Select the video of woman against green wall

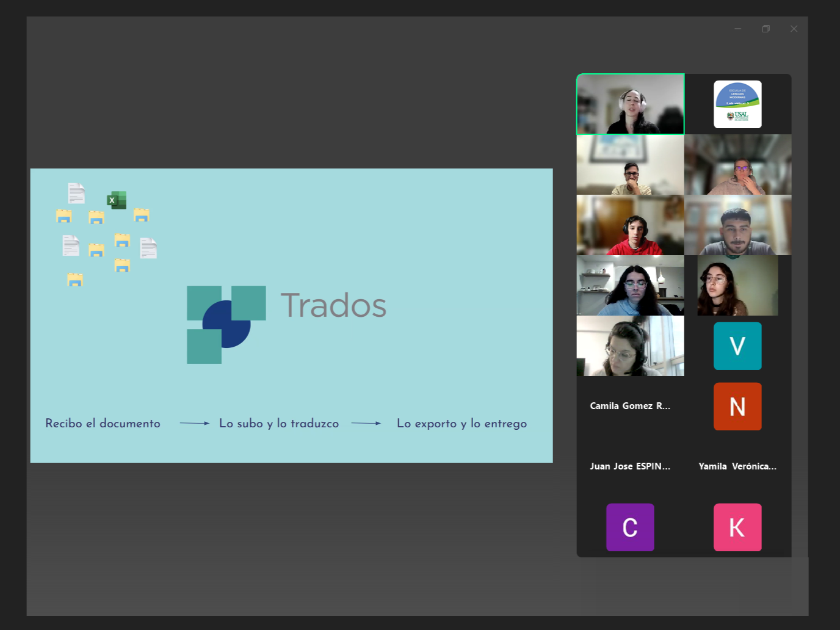737,286
